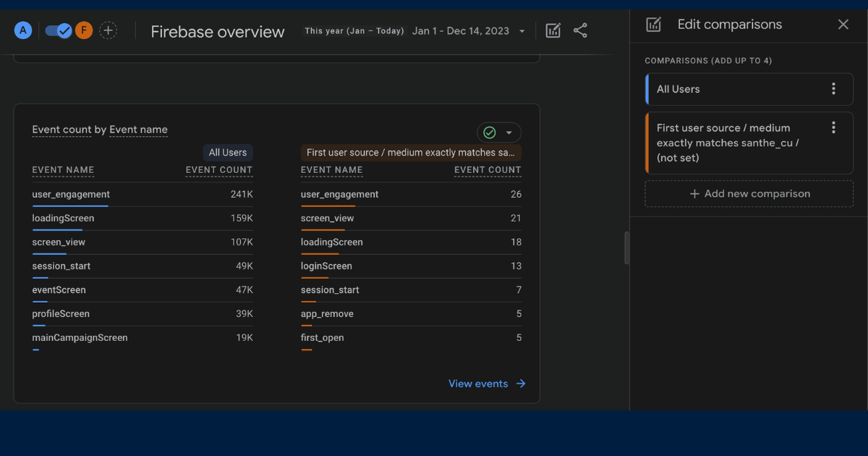Screen dimensions: 868x456
Task: Open the All Users three-dot options menu
Action: coord(833,88)
